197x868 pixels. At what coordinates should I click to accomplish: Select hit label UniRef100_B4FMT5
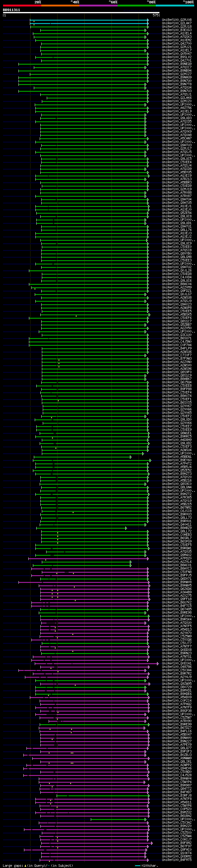point(177,860)
